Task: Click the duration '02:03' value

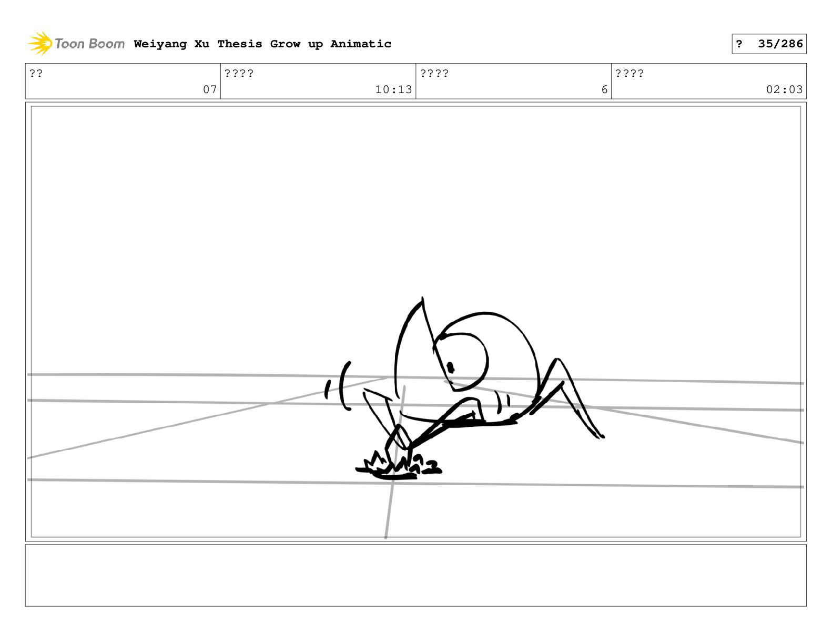Action: (x=785, y=90)
